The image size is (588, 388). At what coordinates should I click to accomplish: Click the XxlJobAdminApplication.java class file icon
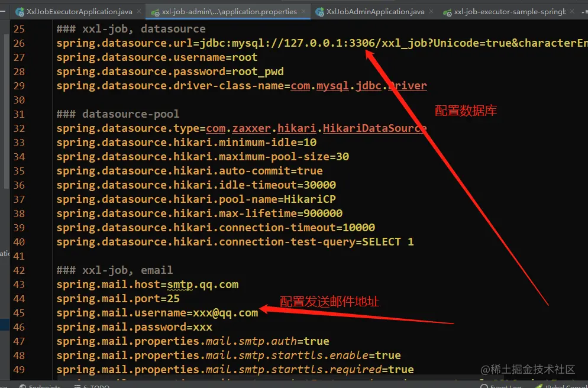319,12
